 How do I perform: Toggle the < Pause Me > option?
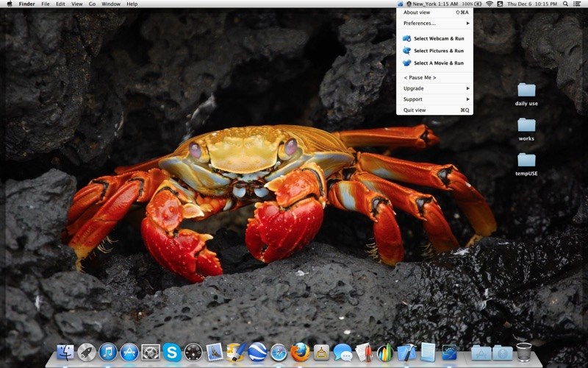tap(420, 77)
